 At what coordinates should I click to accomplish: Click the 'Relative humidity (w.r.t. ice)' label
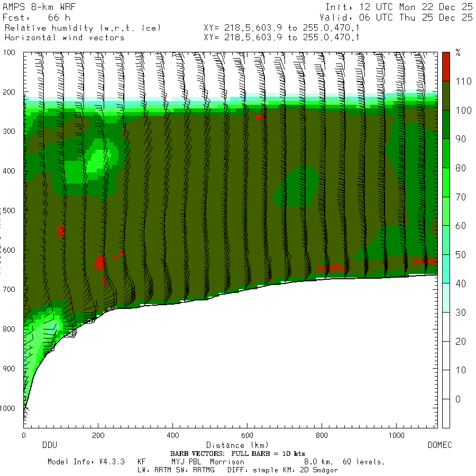click(x=83, y=28)
